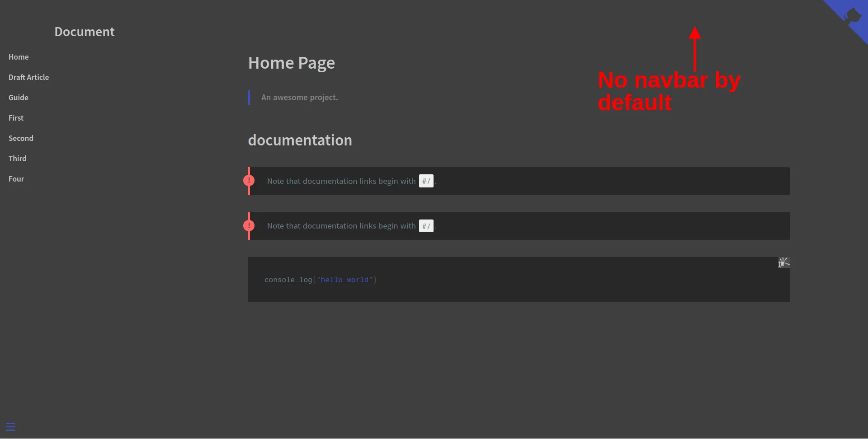Image resolution: width=868 pixels, height=439 pixels.
Task: Toggle the sidebar with the hamburger button
Action: 10,427
